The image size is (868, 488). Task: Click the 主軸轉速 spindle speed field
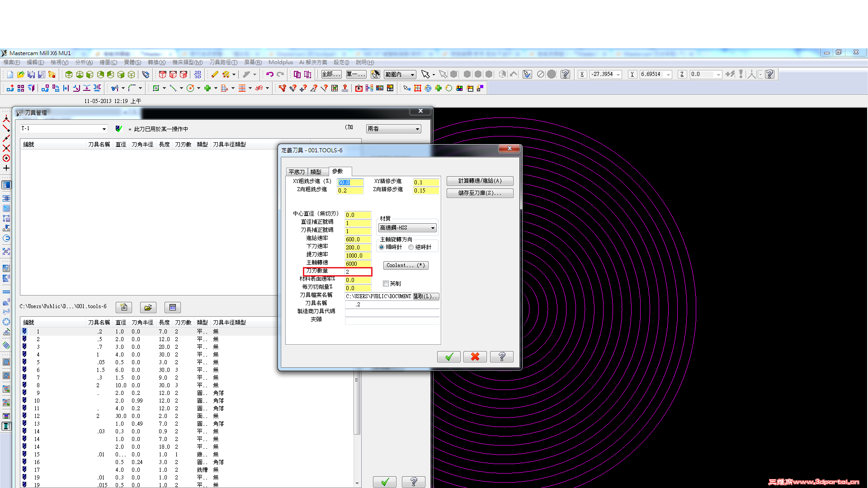(358, 263)
